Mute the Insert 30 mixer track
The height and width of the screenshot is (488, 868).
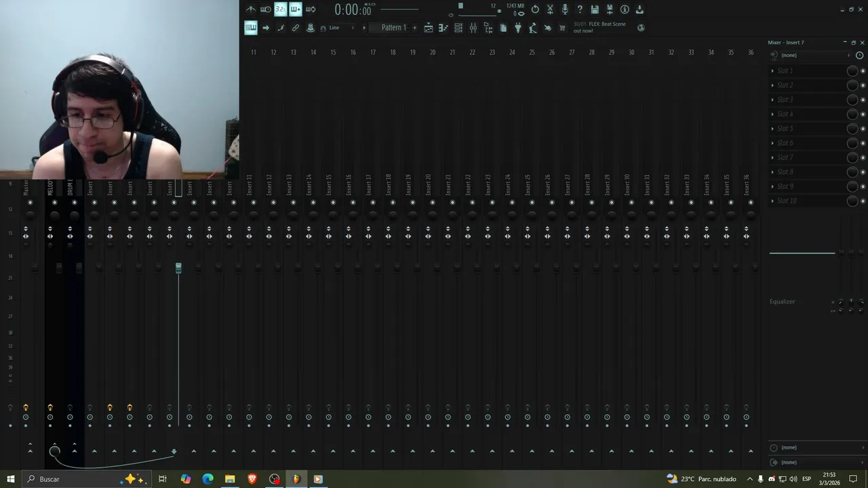(631, 203)
